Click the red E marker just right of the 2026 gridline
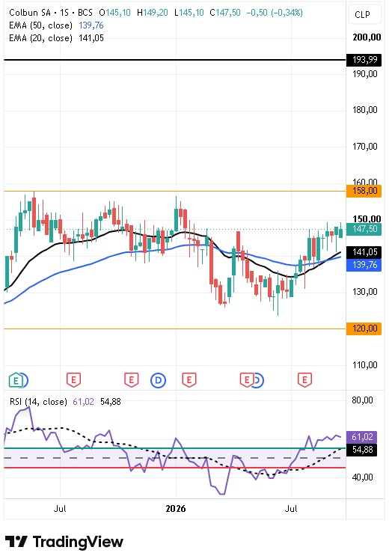This screenshot has height=553, width=392. [x=189, y=380]
